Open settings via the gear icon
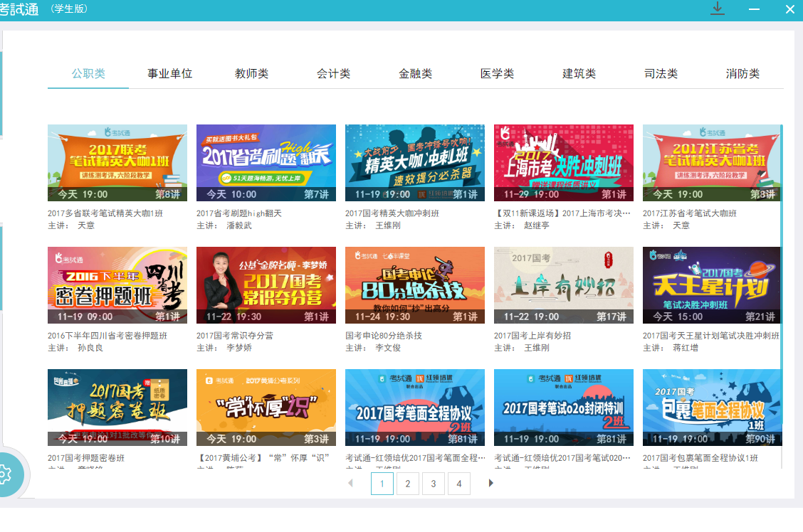The height and width of the screenshot is (532, 803). tap(6, 474)
